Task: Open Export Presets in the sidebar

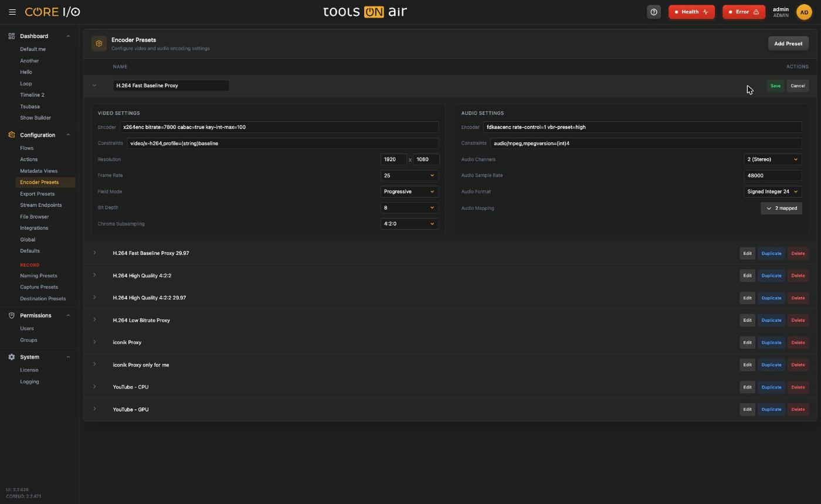Action: point(37,194)
